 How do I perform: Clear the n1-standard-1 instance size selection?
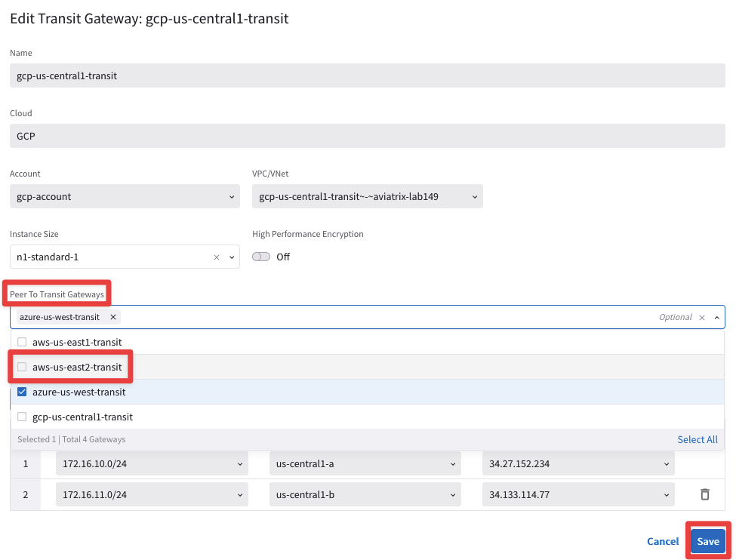217,257
